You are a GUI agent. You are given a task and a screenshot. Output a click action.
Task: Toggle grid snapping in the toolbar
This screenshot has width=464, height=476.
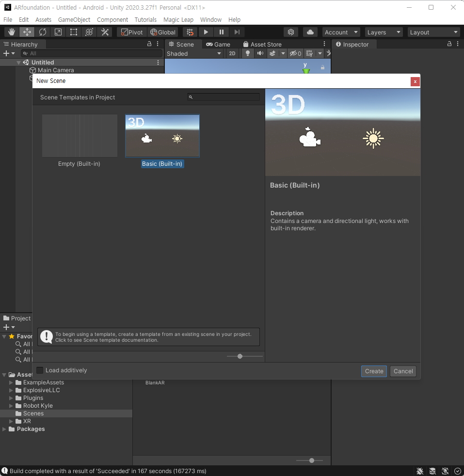(190, 32)
